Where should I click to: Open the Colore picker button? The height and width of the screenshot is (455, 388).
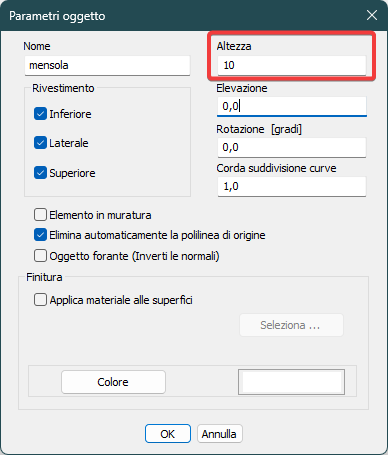[x=113, y=382]
